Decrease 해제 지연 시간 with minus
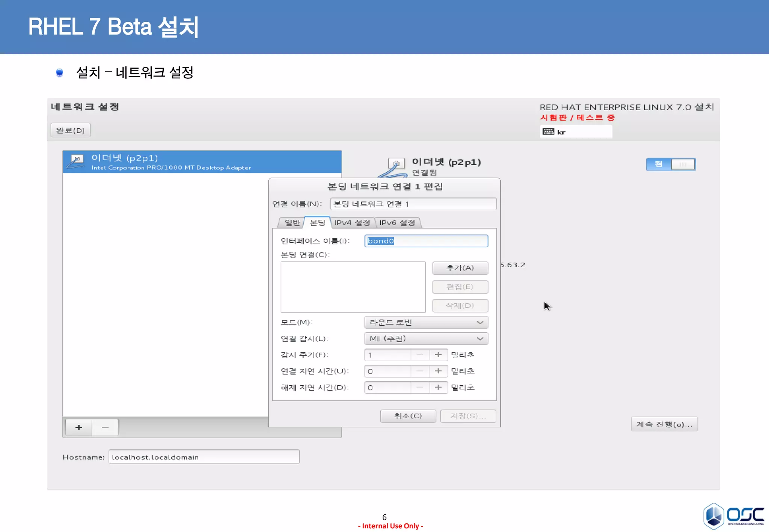This screenshot has width=769, height=532. [420, 387]
